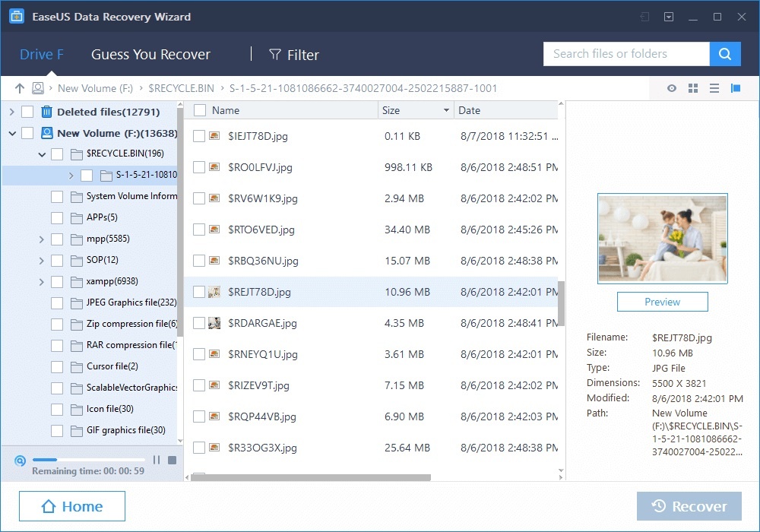
Task: Click the search magnifier button
Action: point(725,54)
